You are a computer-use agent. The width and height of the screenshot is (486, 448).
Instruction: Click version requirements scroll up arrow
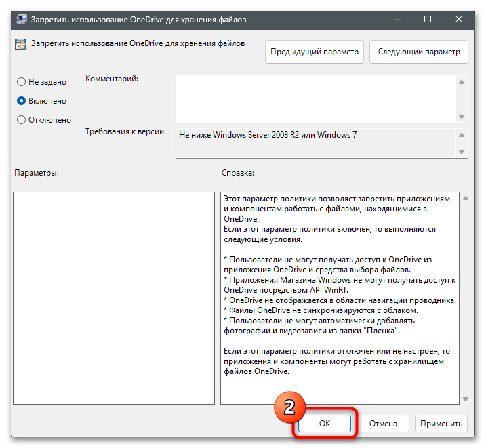click(462, 135)
